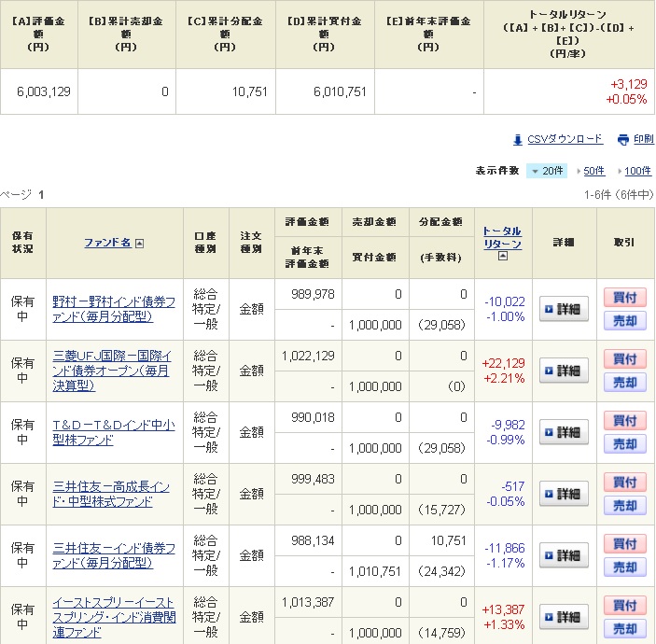This screenshot has width=656, height=644.
Task: Click 詳細 button for 野村インド債券ファンド
Action: [x=564, y=309]
